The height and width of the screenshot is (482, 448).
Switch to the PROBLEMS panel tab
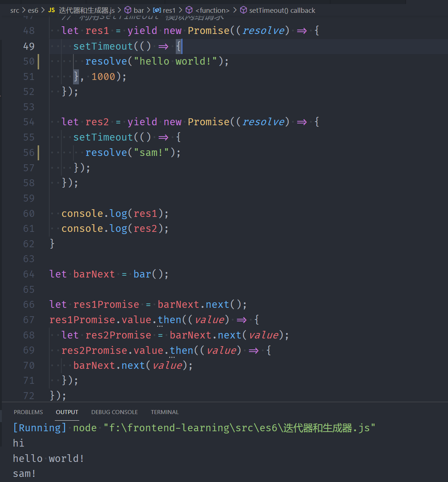pyautogui.click(x=28, y=412)
